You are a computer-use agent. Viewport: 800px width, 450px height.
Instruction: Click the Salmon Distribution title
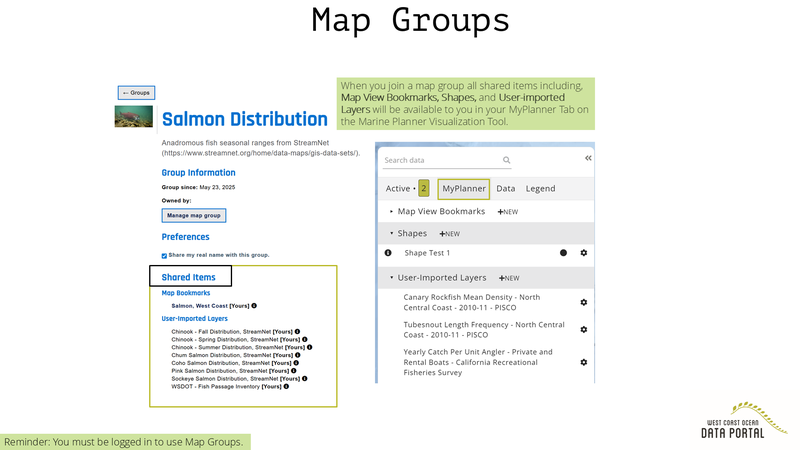tap(245, 119)
